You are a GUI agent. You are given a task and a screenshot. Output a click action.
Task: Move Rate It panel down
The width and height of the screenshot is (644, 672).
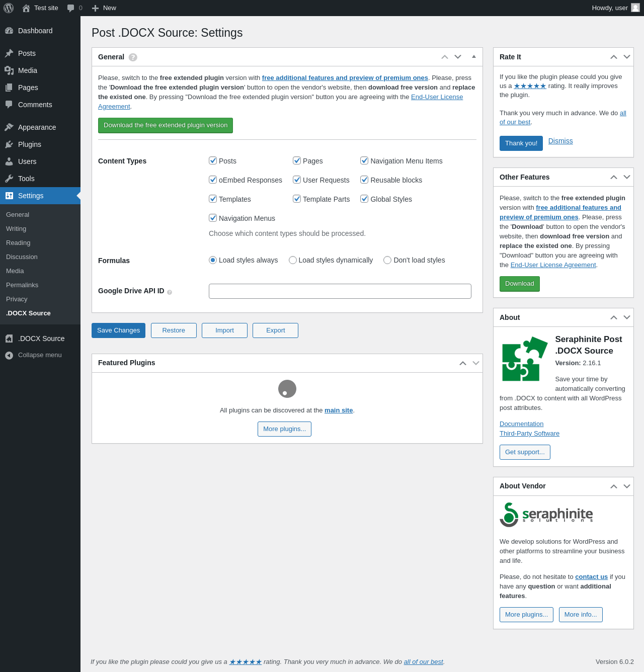[x=627, y=57]
